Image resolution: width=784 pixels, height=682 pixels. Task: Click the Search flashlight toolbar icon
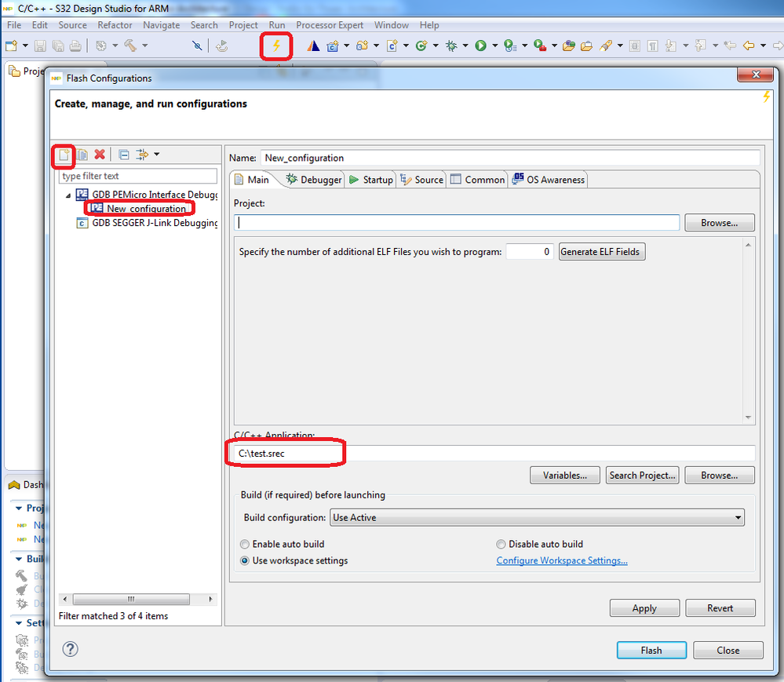(x=606, y=46)
